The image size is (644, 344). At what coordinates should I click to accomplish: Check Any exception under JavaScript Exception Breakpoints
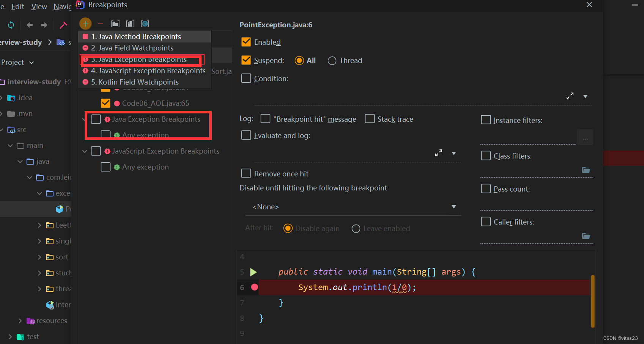point(105,167)
